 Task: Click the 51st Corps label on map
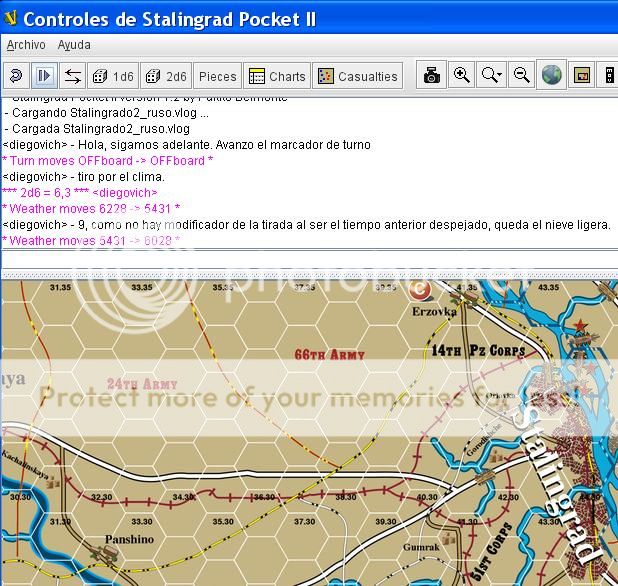coord(492,551)
